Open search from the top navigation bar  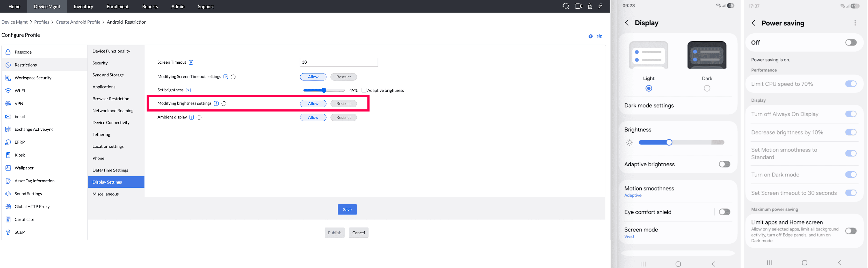pyautogui.click(x=566, y=6)
